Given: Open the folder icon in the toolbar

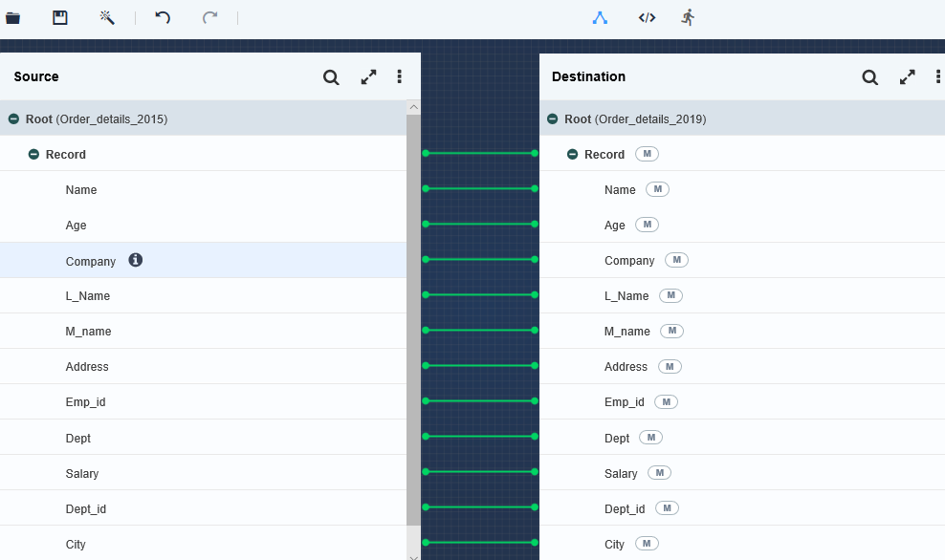Looking at the screenshot, I should pos(12,17).
